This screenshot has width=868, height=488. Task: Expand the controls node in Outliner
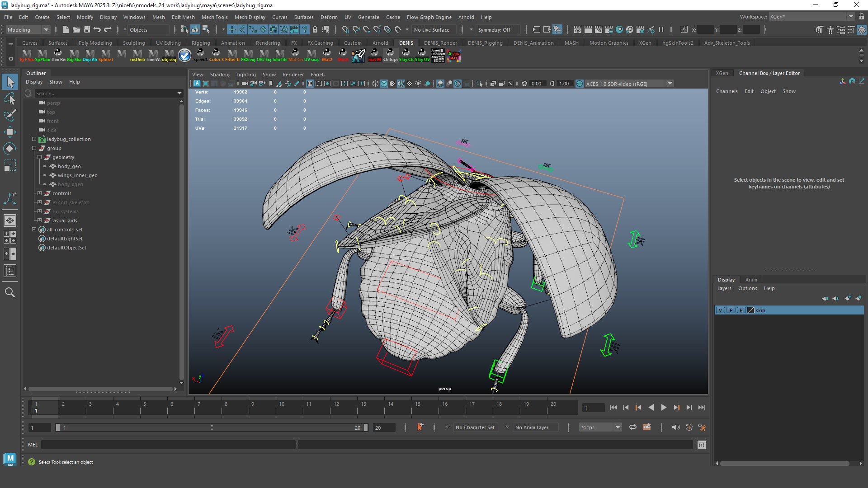click(x=39, y=193)
